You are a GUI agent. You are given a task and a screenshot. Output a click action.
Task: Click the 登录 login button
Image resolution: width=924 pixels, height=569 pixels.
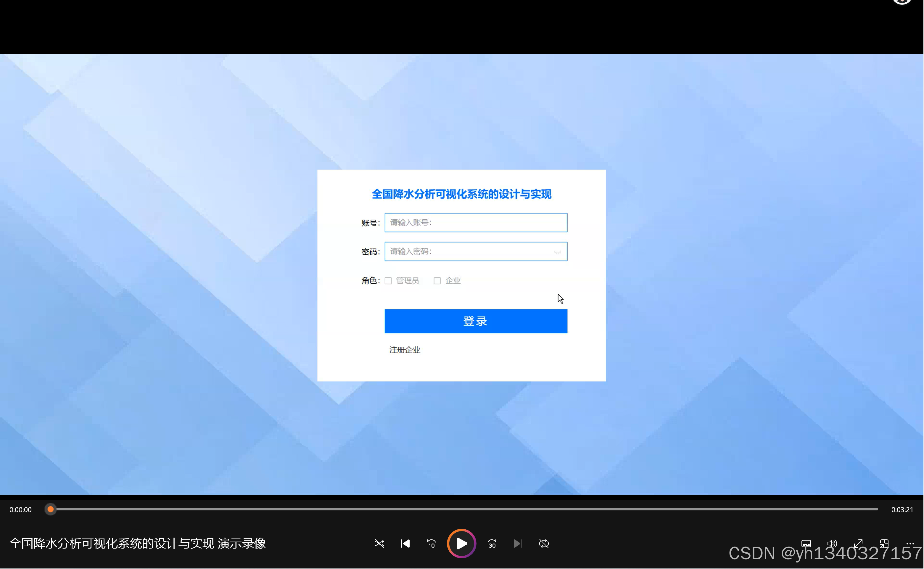(x=476, y=321)
